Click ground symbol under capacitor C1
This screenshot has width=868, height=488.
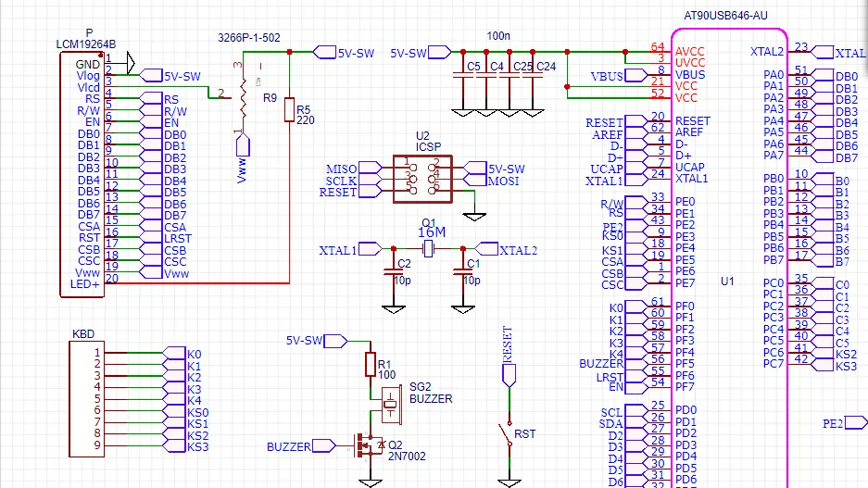(x=463, y=309)
